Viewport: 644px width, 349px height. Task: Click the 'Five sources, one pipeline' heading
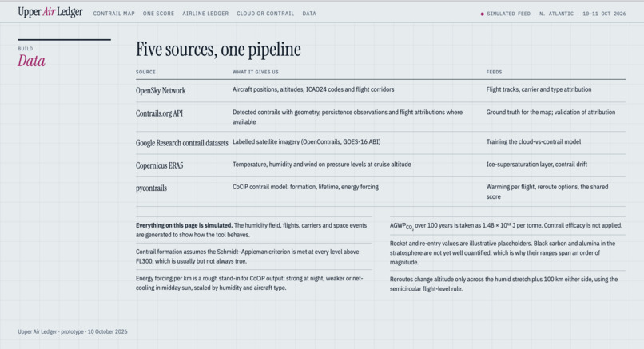click(218, 50)
